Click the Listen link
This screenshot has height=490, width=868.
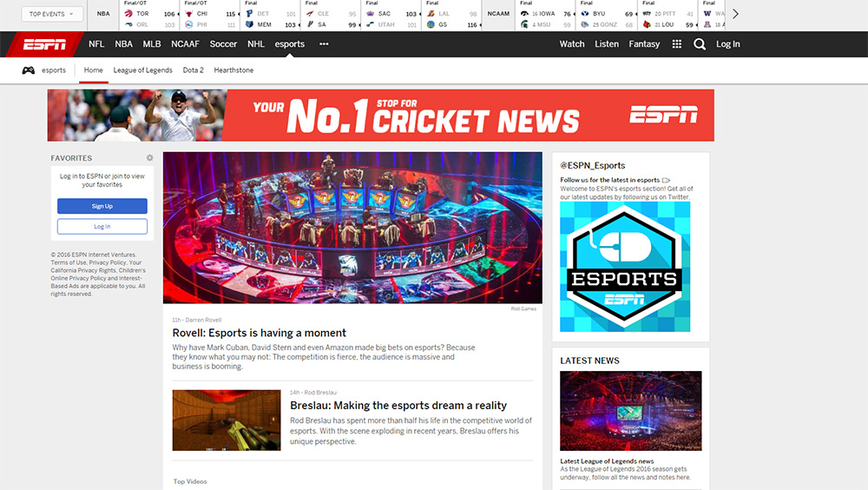point(607,44)
